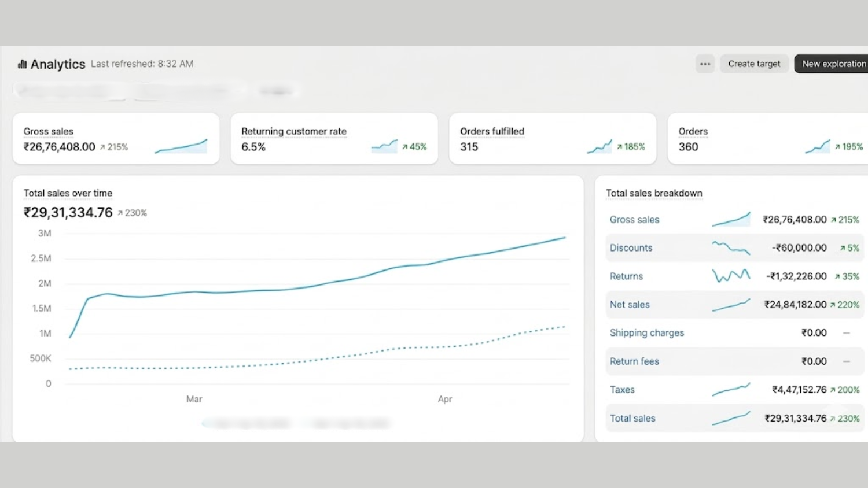The width and height of the screenshot is (868, 488).
Task: Click the 185% change indicator
Action: pos(631,147)
